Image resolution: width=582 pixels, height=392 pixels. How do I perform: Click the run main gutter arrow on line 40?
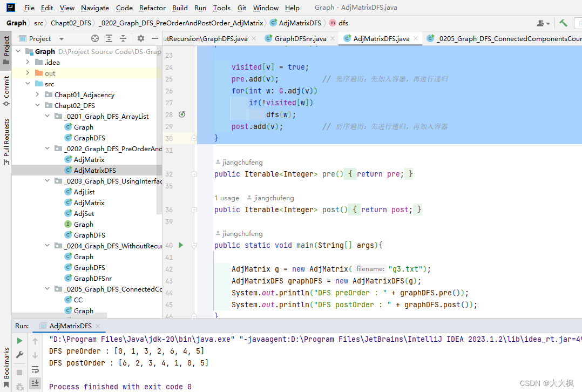point(181,245)
